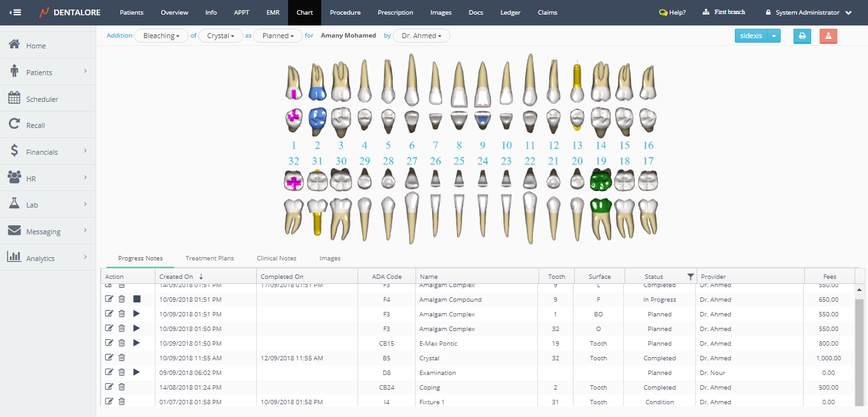Click the red lab flask button

coord(828,36)
